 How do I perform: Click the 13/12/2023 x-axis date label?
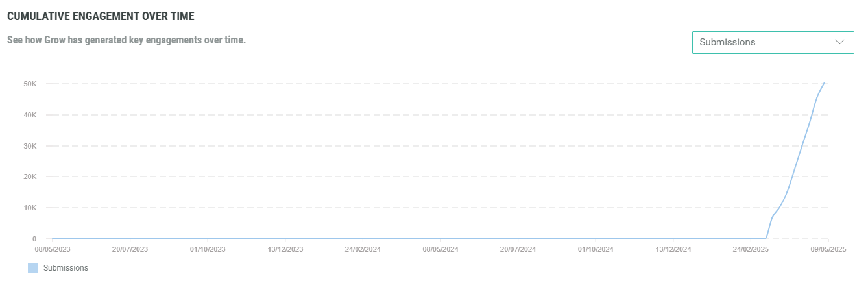coord(285,249)
